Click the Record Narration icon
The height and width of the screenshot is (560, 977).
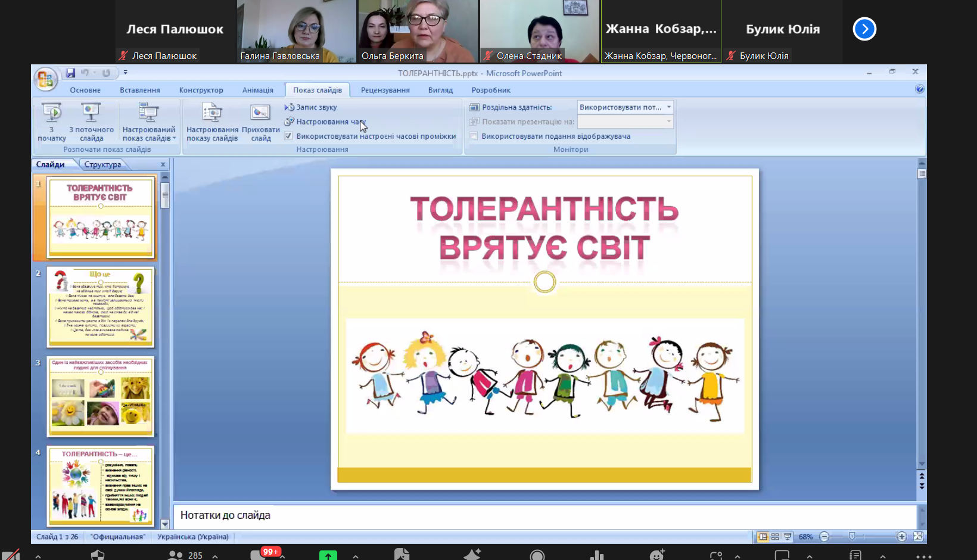(x=290, y=107)
